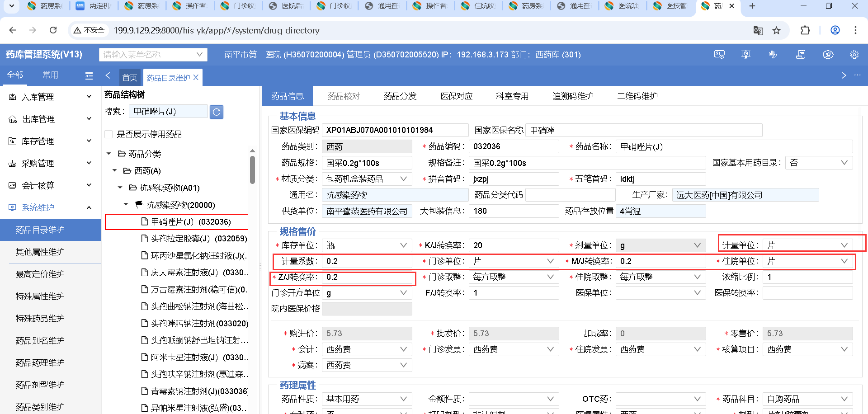Viewport: 868px width, 414px height.
Task: Switch to the 追溯码维护 tab
Action: coord(573,96)
